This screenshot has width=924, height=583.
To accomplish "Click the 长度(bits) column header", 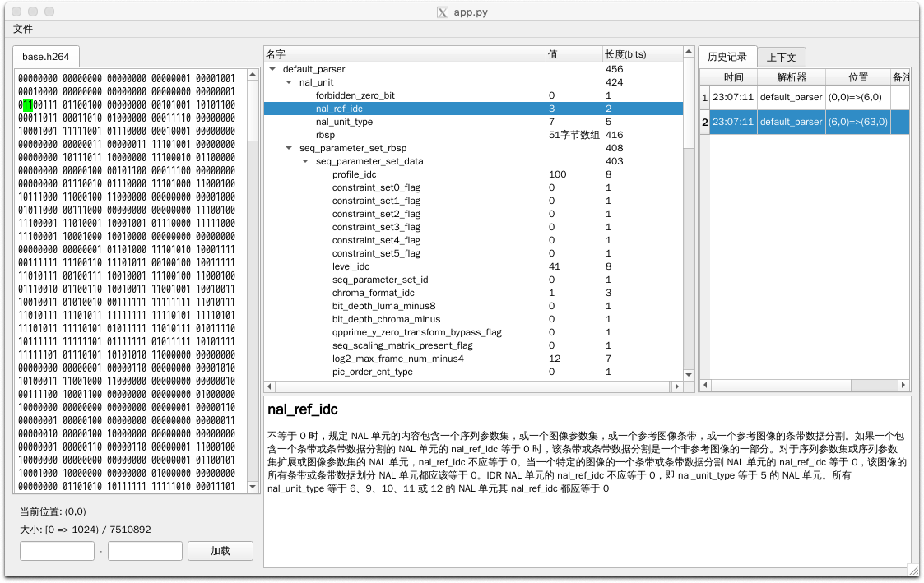I will pyautogui.click(x=625, y=54).
